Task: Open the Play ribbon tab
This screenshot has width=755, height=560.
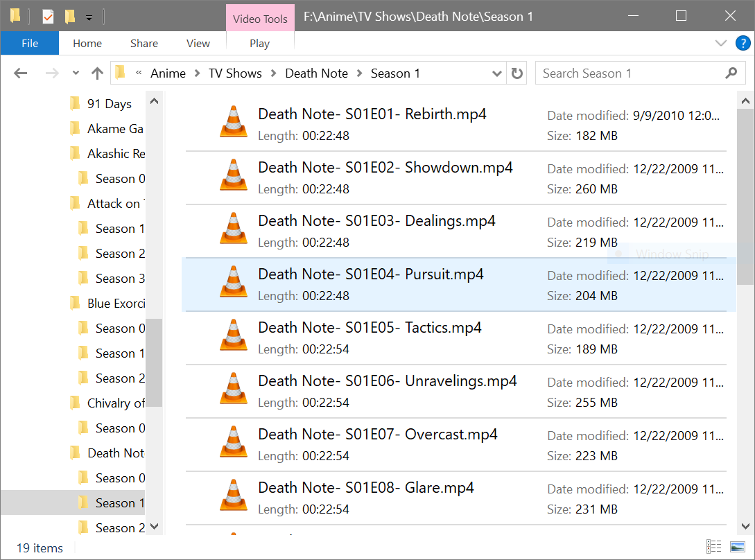Action: point(259,44)
